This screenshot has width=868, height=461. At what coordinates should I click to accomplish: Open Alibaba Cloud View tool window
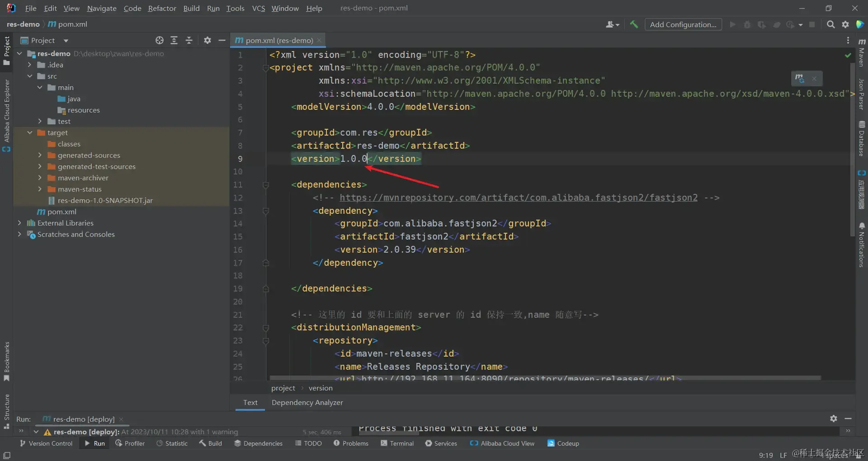click(x=502, y=443)
